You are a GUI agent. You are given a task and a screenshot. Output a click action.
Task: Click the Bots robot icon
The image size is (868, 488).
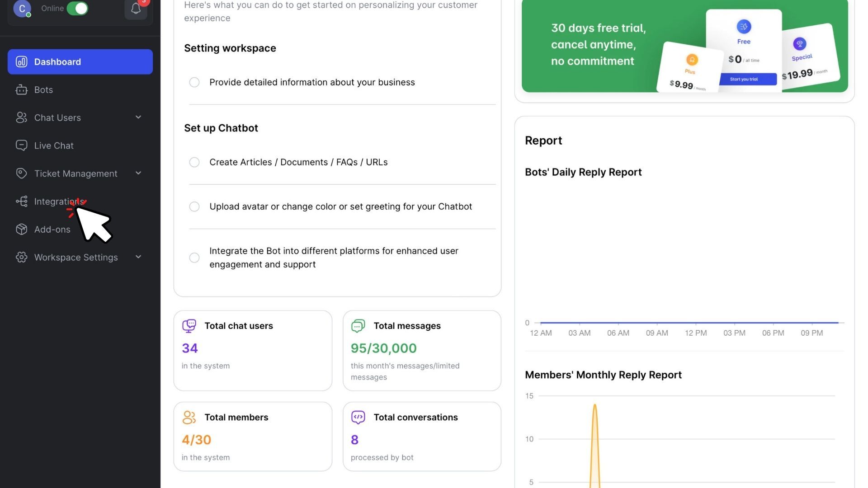pyautogui.click(x=21, y=90)
